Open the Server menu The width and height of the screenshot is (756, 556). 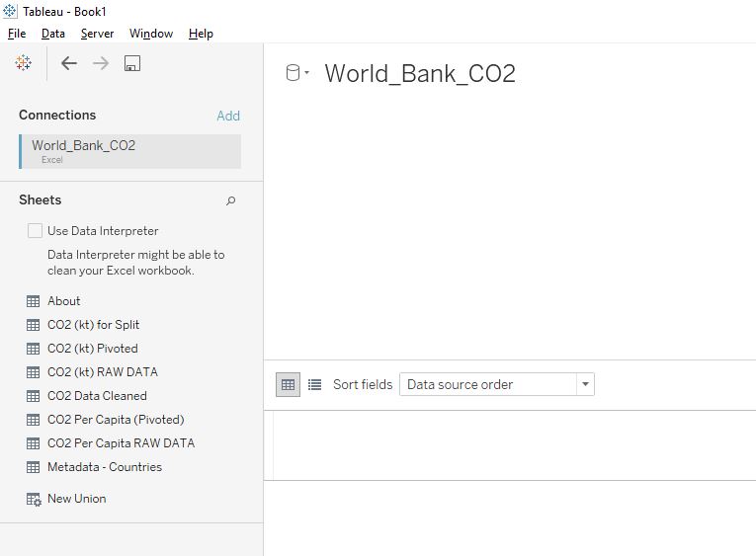[x=98, y=34]
